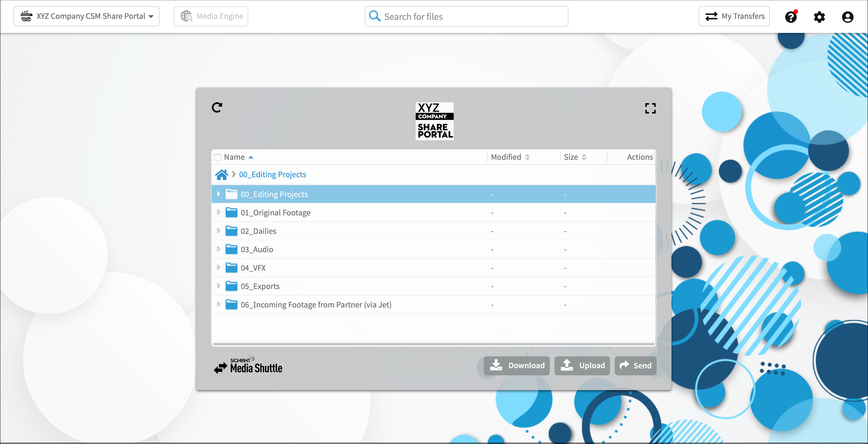868x444 pixels.
Task: Click the fullscreen expand icon
Action: [x=650, y=108]
